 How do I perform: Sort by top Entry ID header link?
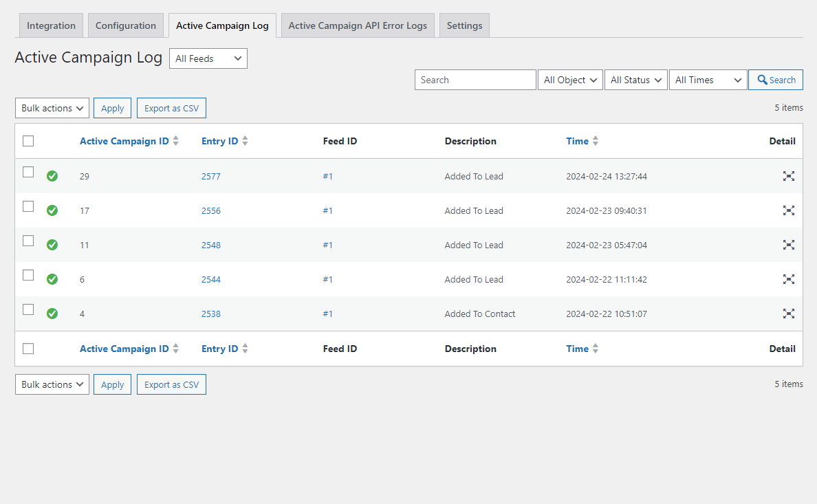[220, 141]
